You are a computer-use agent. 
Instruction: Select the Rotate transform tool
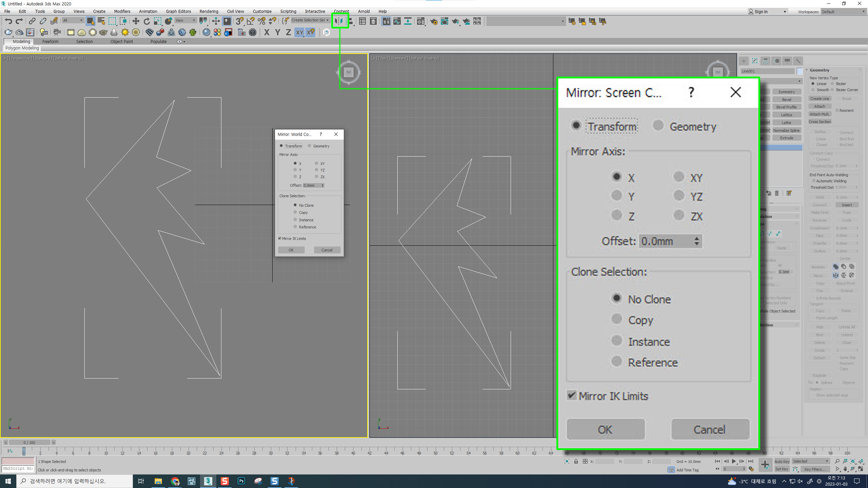tap(146, 21)
